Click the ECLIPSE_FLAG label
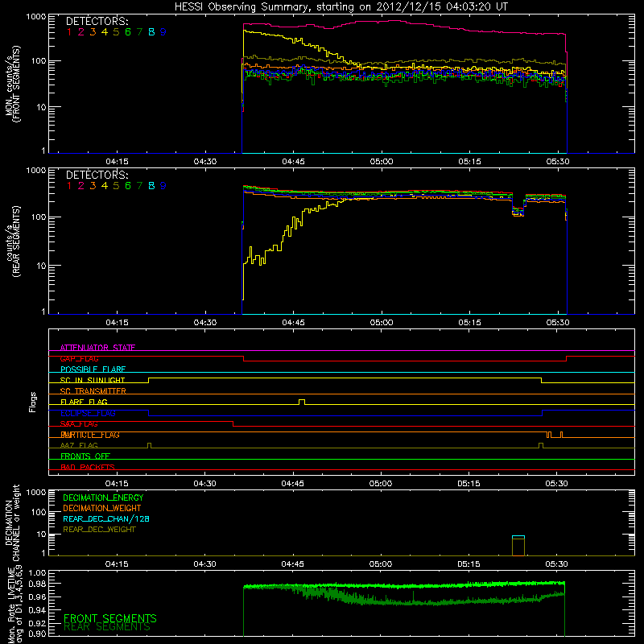 pyautogui.click(x=88, y=413)
